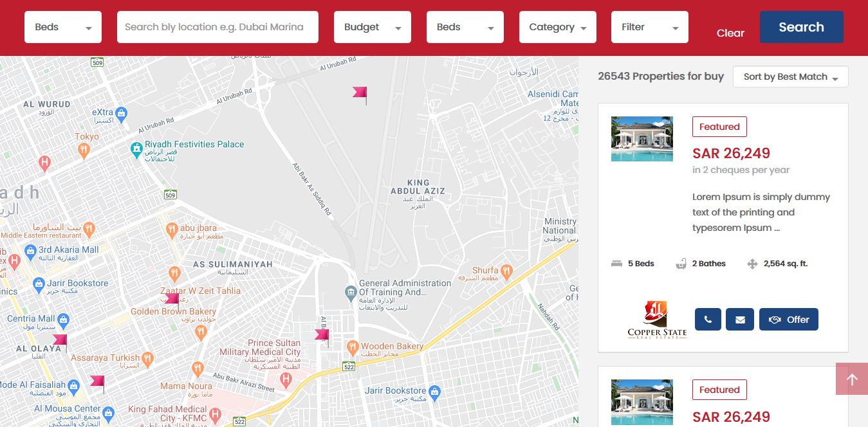Viewport: 868px width, 427px height.
Task: Open the Budget dropdown
Action: tap(373, 27)
